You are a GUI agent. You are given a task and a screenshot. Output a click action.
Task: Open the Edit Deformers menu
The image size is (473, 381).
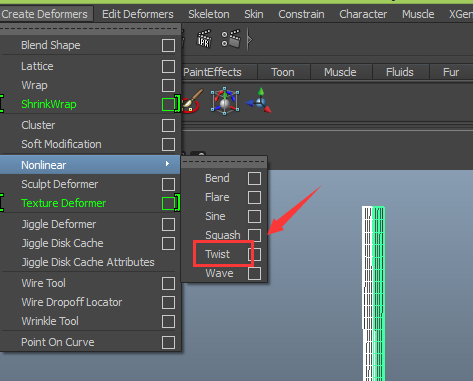click(138, 14)
